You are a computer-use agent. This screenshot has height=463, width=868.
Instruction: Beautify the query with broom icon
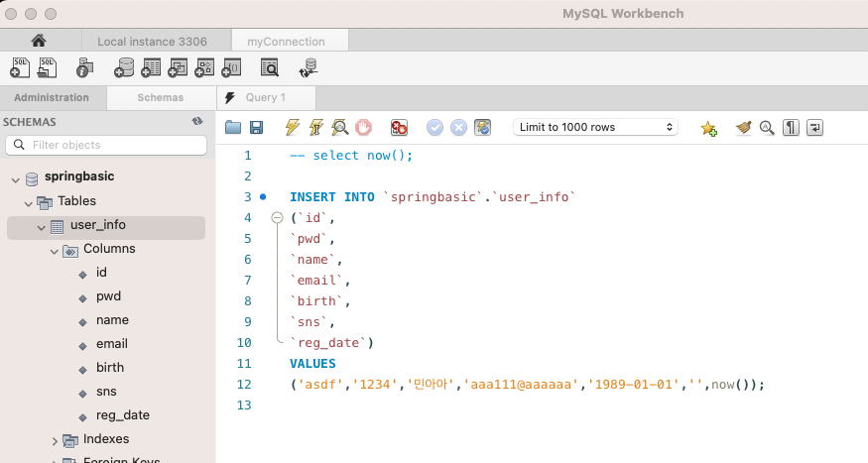[x=743, y=128]
